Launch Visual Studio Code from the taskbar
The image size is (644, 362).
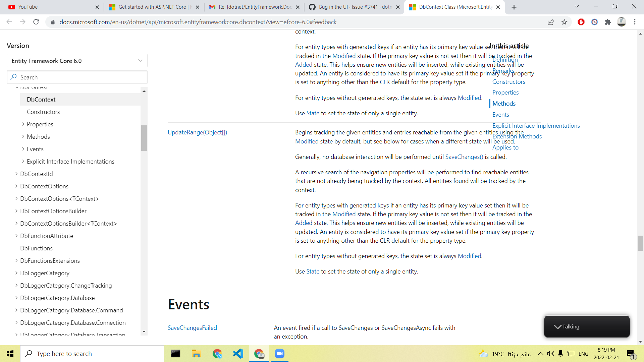[x=238, y=354]
